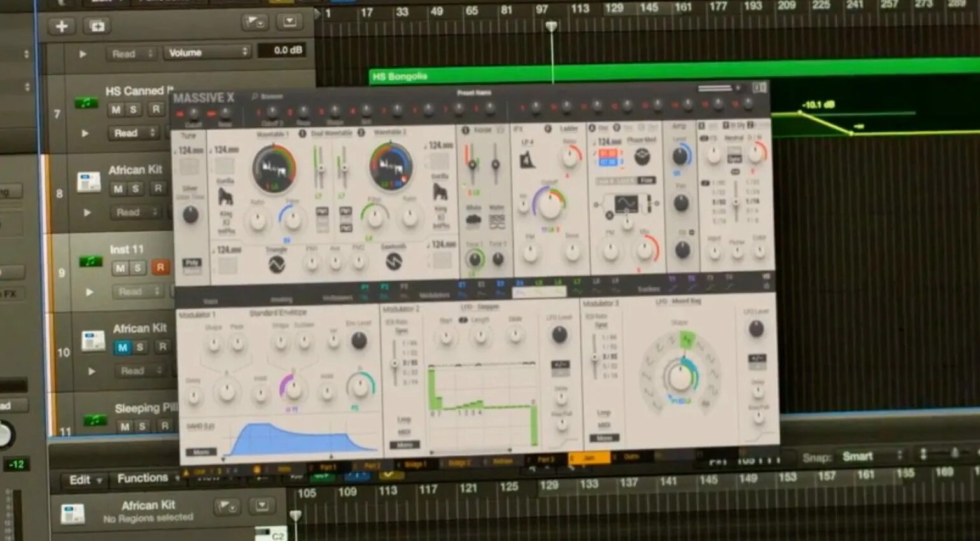Click the Mono button under Modulator 1
Viewport: 980px width, 541px height.
(x=201, y=451)
